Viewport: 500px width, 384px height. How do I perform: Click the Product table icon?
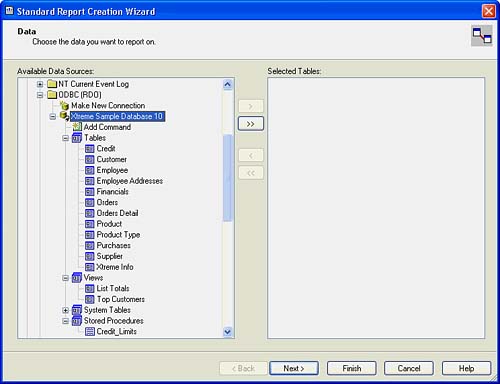[90, 224]
